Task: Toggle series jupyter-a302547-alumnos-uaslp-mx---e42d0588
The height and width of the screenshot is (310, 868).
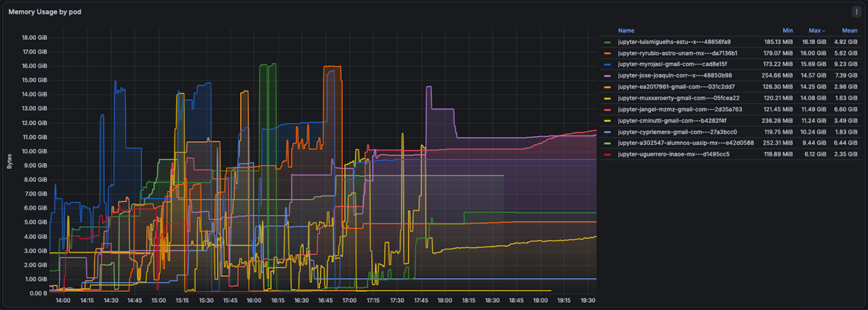Action: click(686, 143)
